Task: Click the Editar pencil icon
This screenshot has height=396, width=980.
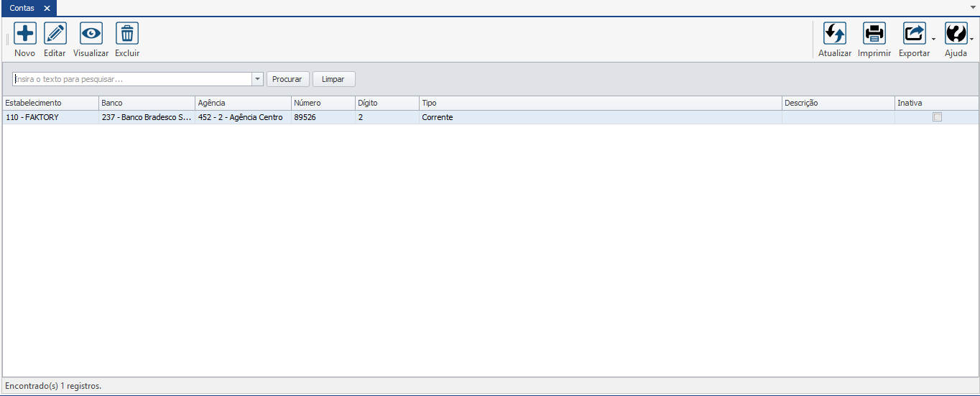Action: (55, 34)
